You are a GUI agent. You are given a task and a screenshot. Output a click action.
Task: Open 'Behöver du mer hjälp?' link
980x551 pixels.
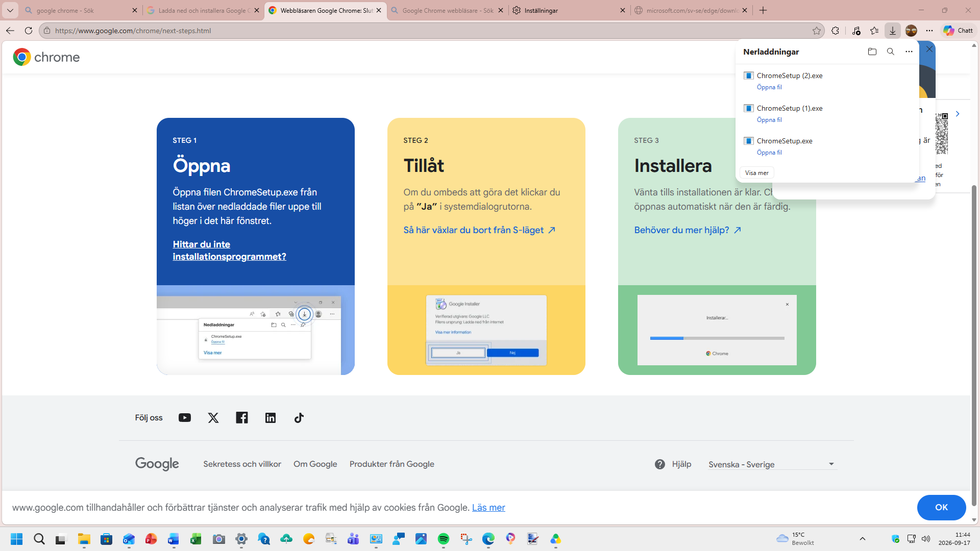pos(688,230)
